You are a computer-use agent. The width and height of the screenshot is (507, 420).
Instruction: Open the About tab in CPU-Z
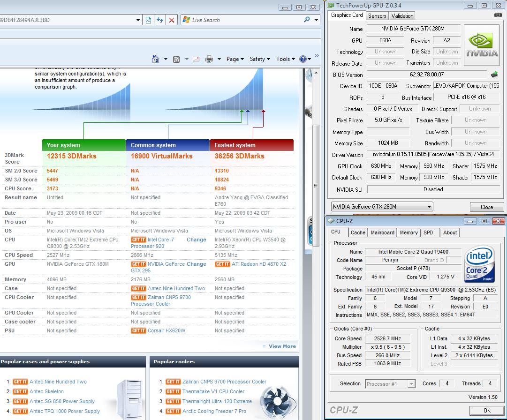tap(450, 232)
